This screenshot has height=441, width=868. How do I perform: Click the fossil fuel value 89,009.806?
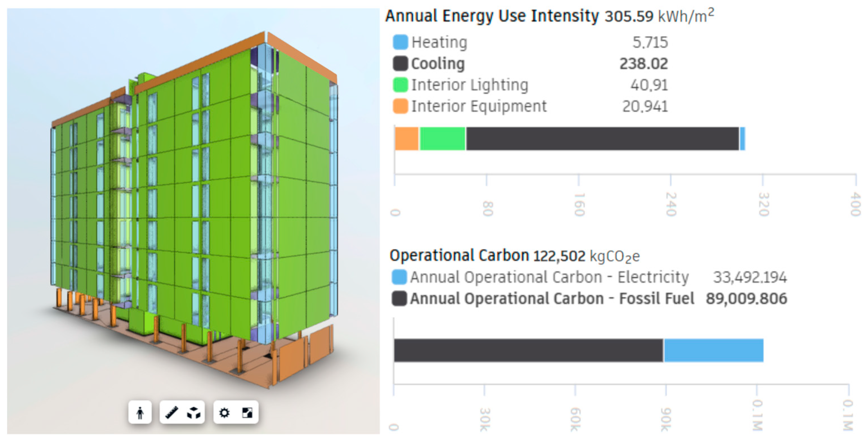(x=746, y=299)
